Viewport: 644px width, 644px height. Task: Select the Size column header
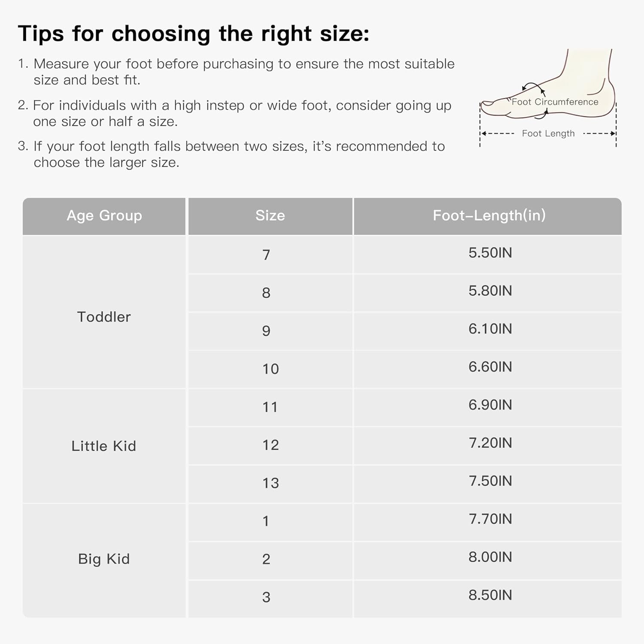pos(270,216)
